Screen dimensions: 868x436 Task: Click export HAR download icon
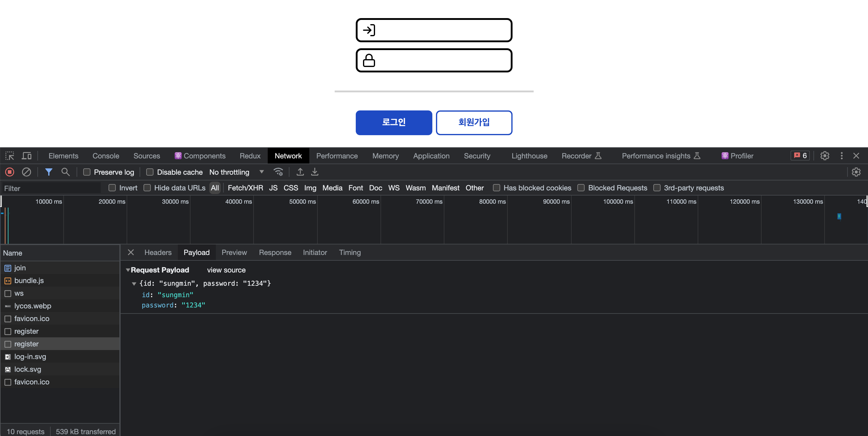314,172
